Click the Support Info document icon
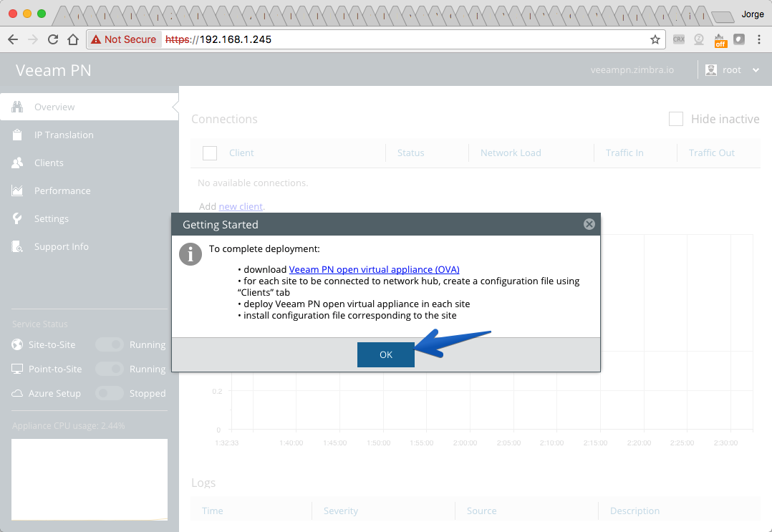Image resolution: width=772 pixels, height=532 pixels. tap(17, 246)
